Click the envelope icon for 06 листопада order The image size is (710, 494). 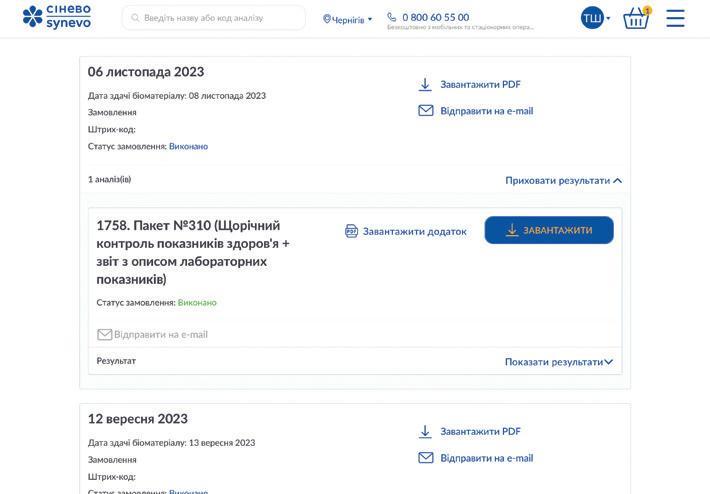(425, 111)
